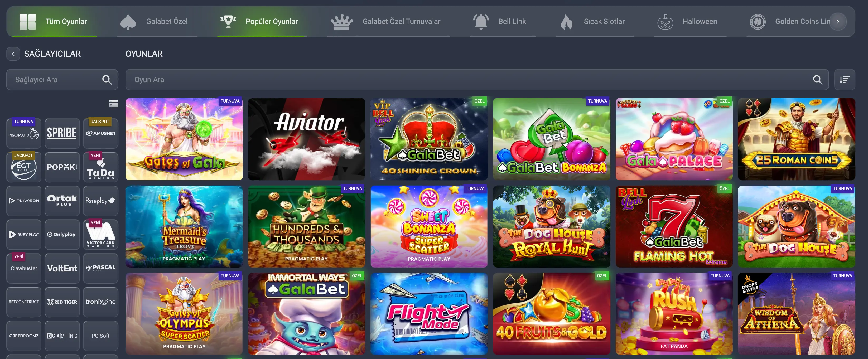The image size is (868, 359).
Task: Select the PG Soft provider button
Action: click(x=100, y=336)
